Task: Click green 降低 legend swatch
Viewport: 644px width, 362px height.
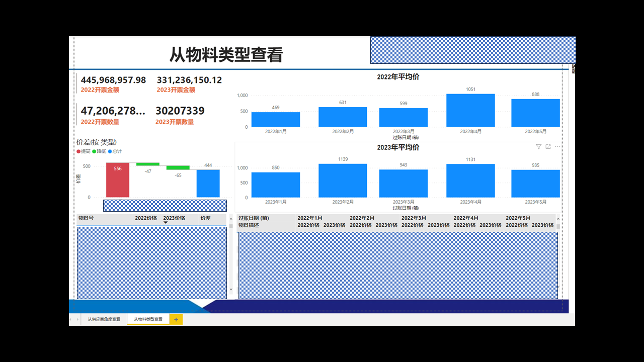Action: [94, 151]
